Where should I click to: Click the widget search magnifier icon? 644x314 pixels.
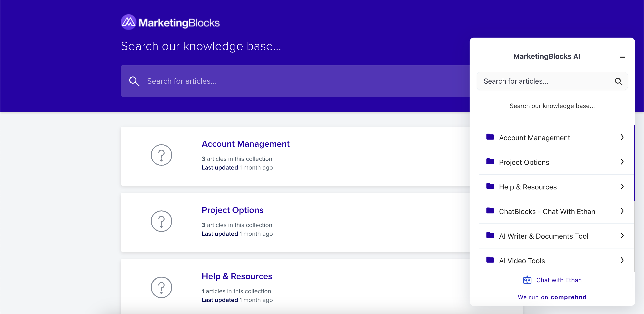pos(618,81)
